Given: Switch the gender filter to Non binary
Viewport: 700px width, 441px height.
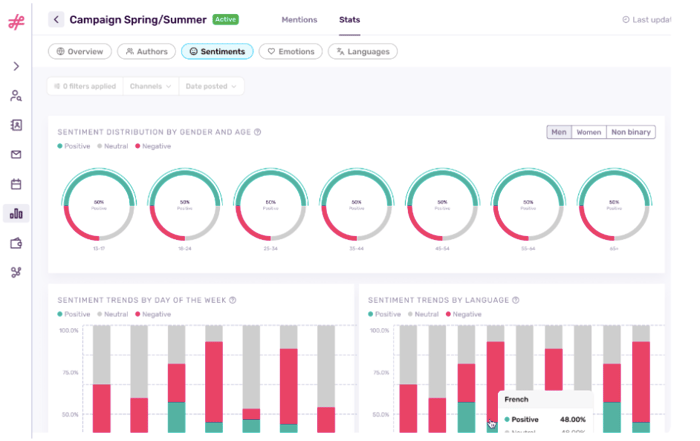Looking at the screenshot, I should [x=631, y=132].
